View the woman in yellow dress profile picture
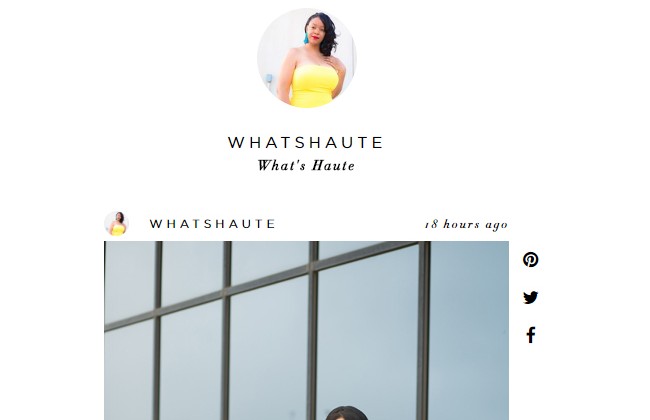Screen dimensions: 650x420 tap(306, 58)
